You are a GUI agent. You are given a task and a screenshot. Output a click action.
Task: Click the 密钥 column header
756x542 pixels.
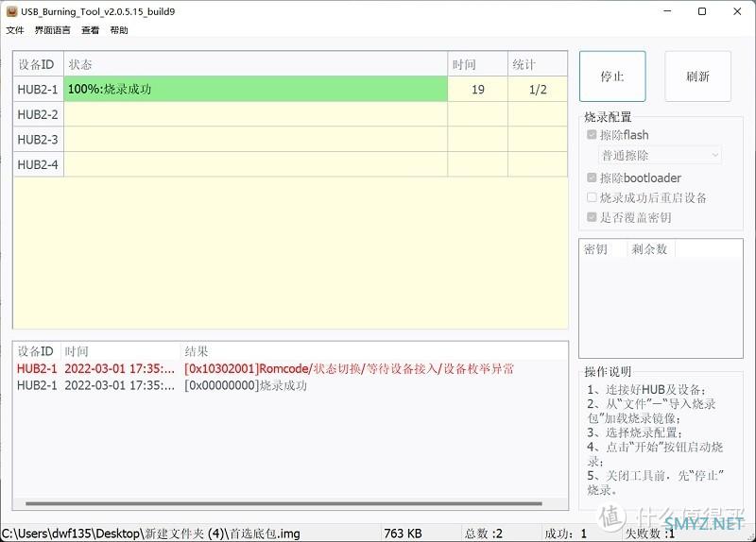point(603,249)
